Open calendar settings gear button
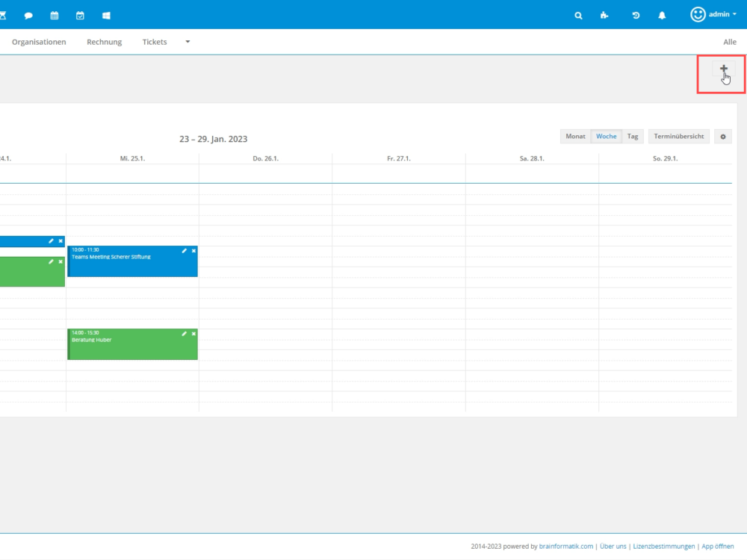The height and width of the screenshot is (560, 747). click(722, 137)
